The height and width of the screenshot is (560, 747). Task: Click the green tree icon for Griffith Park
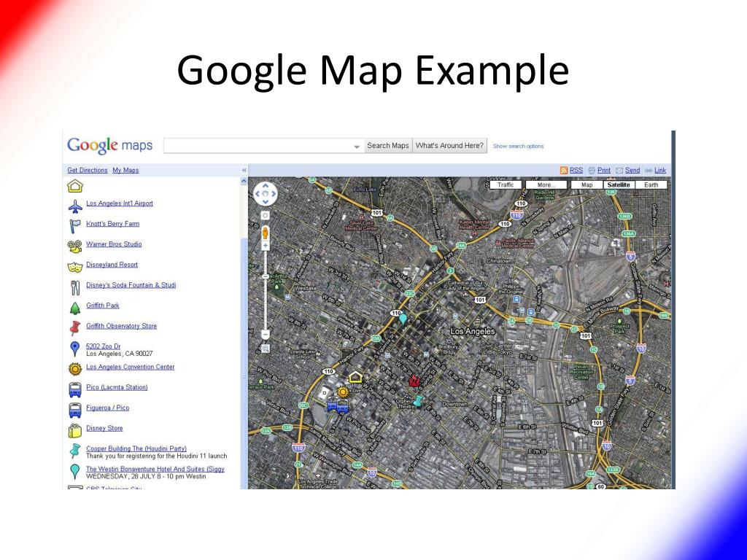[x=75, y=308]
